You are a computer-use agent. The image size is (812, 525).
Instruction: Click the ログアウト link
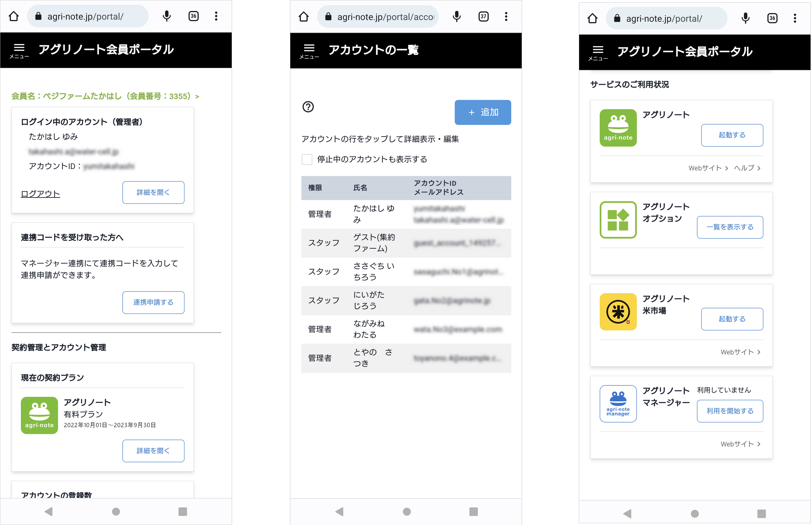(40, 194)
